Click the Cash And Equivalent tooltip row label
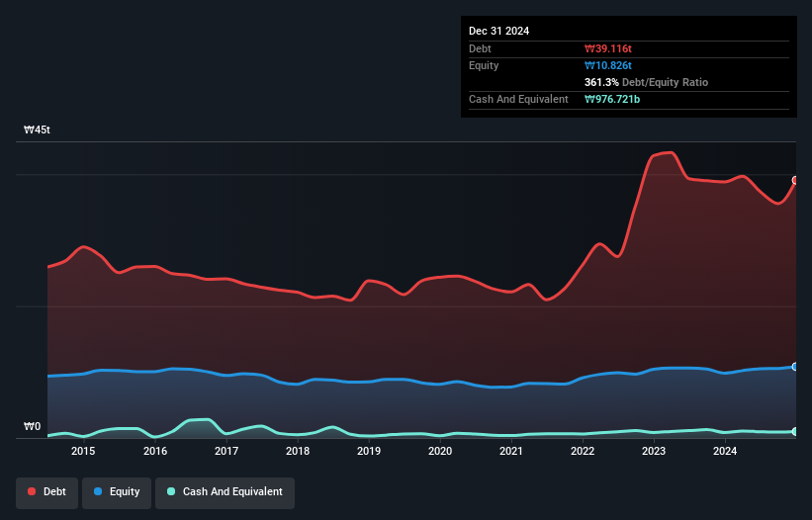Screen dimensions: 812x520 click(518, 99)
